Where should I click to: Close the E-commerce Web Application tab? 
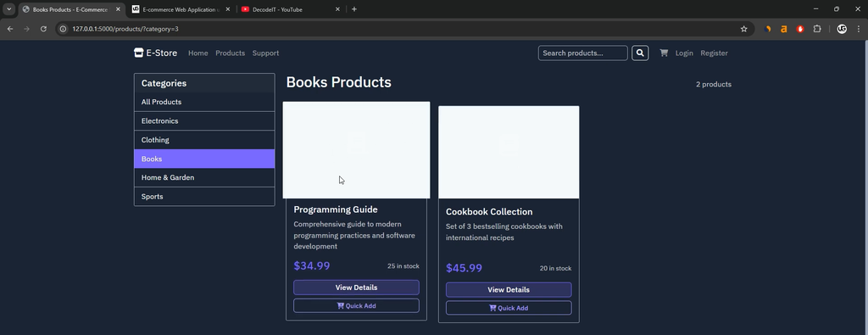(228, 9)
